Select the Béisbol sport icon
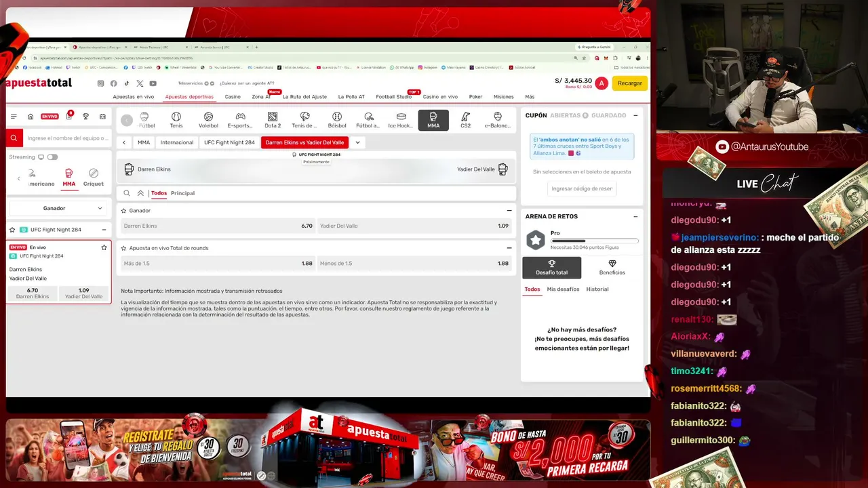The image size is (868, 488). (337, 120)
